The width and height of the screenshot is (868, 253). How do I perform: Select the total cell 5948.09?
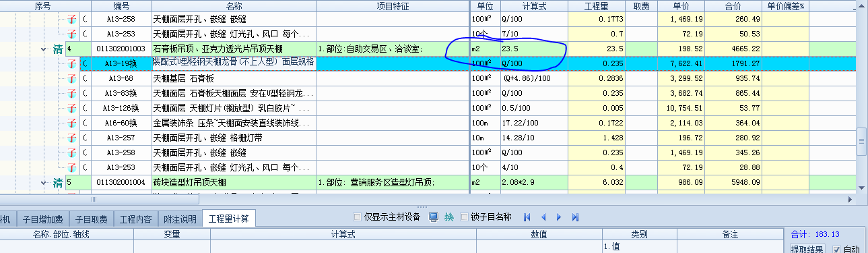click(x=733, y=183)
